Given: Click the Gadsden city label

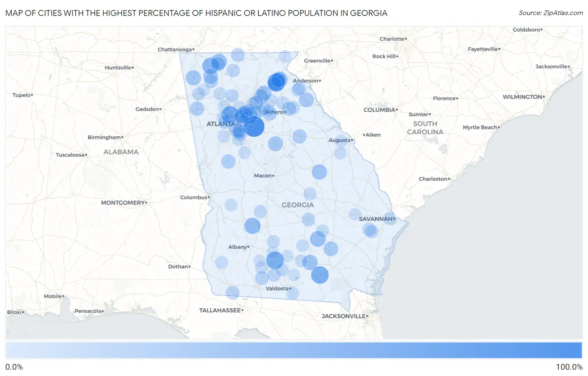Looking at the screenshot, I should click(x=147, y=109).
